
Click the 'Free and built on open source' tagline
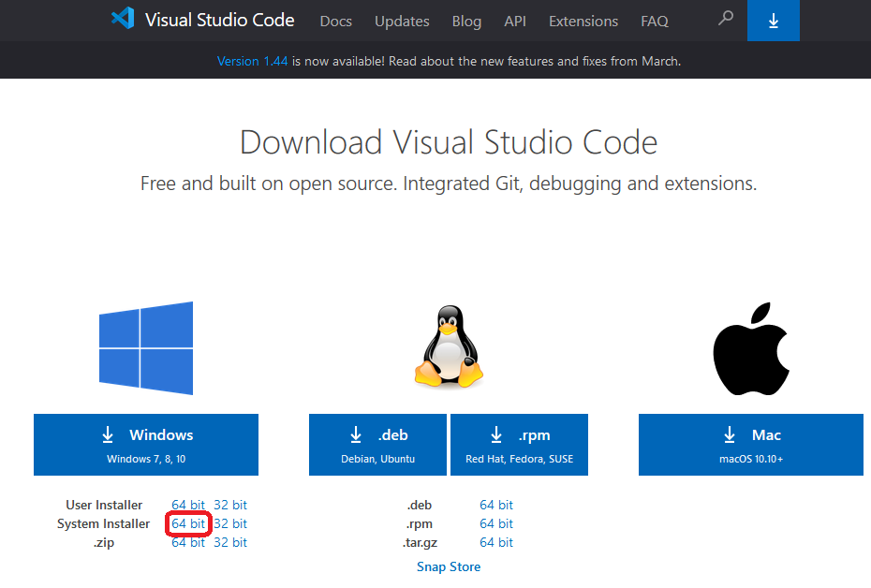(449, 184)
